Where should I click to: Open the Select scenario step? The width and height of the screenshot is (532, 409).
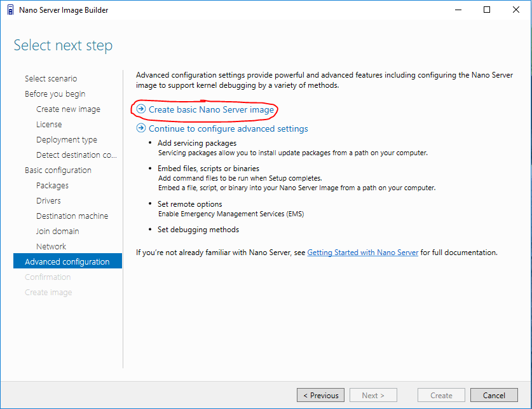point(51,79)
